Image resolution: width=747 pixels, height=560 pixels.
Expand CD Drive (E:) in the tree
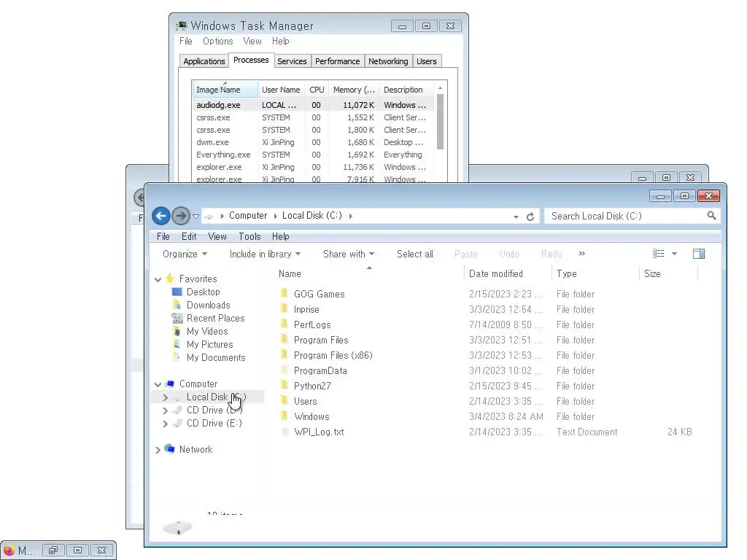[x=165, y=424]
